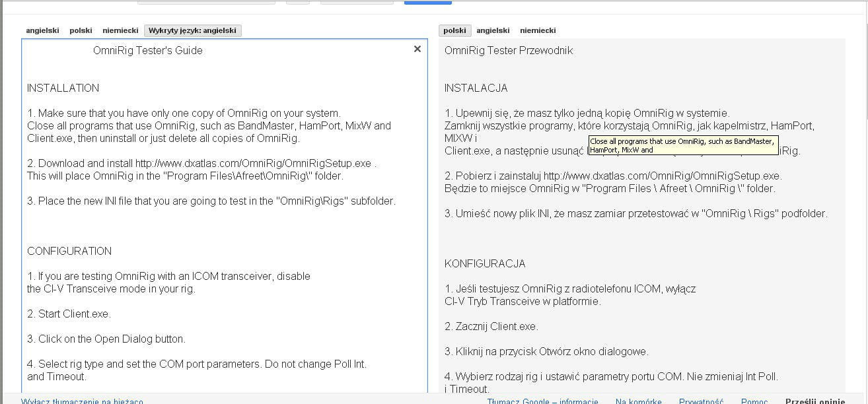Click the 'Prześlij opinię' link
The width and height of the screenshot is (868, 404).
coord(815,401)
